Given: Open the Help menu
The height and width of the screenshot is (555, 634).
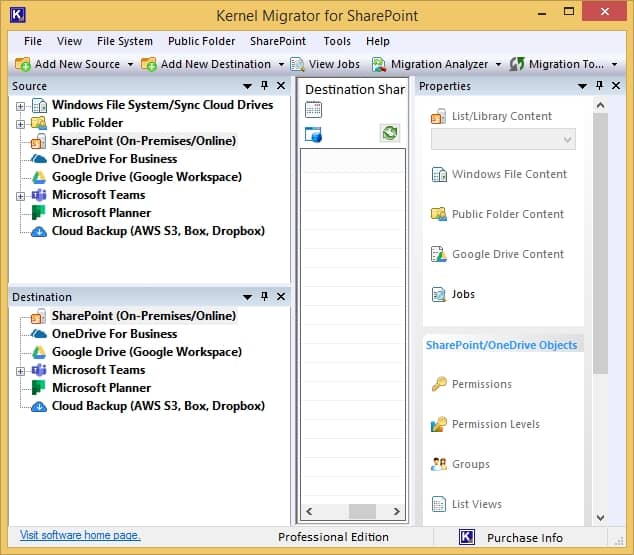Looking at the screenshot, I should coord(378,41).
